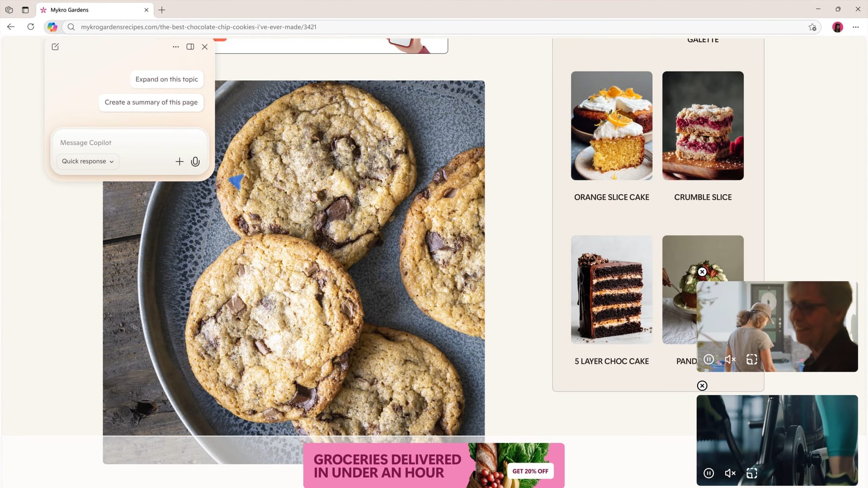Unmute the lower gym video
868x488 pixels.
[x=730, y=473]
